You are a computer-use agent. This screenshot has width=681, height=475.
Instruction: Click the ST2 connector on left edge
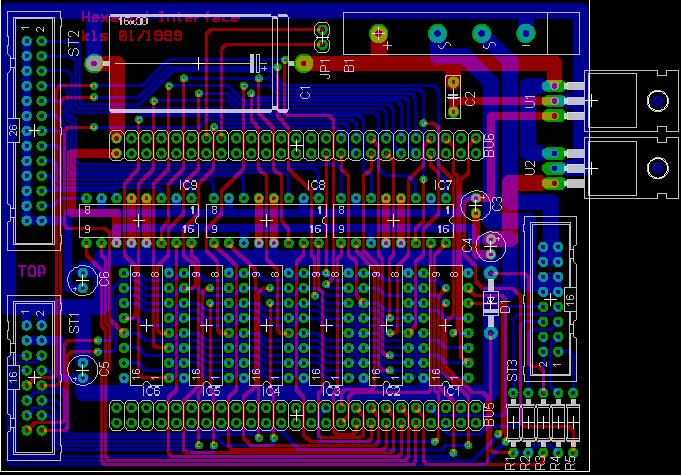35,131
